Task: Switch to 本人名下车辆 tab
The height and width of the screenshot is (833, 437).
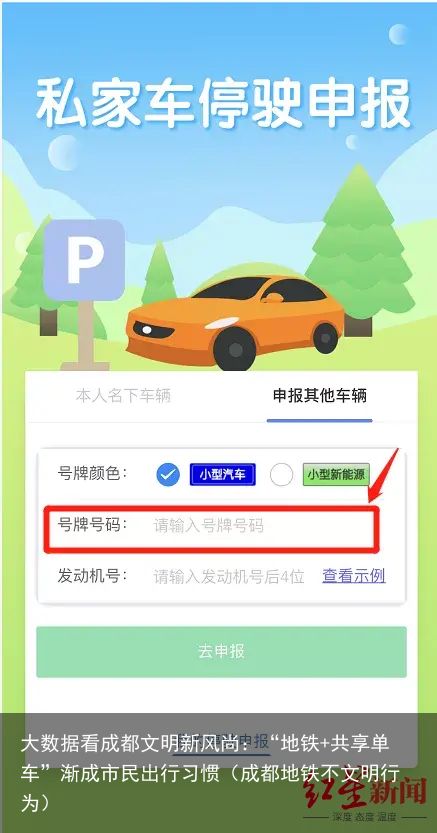Action: tap(123, 396)
